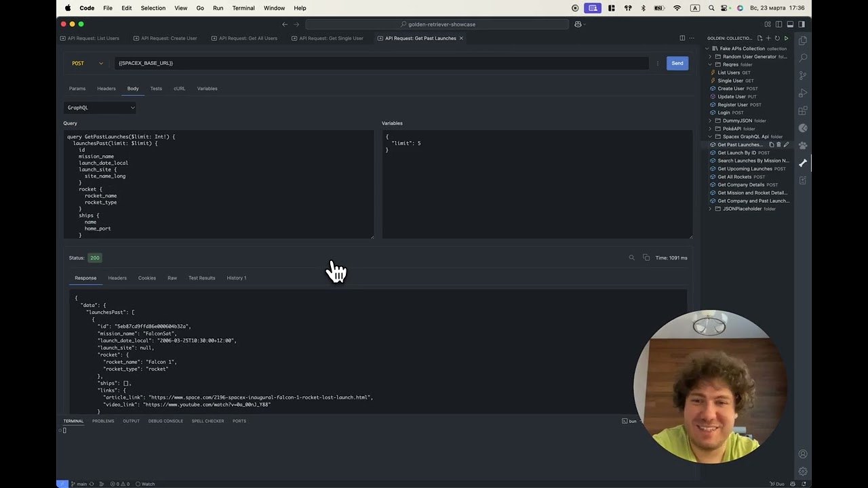Open the GraphQL body type dropdown
The image size is (868, 488).
pyautogui.click(x=100, y=108)
